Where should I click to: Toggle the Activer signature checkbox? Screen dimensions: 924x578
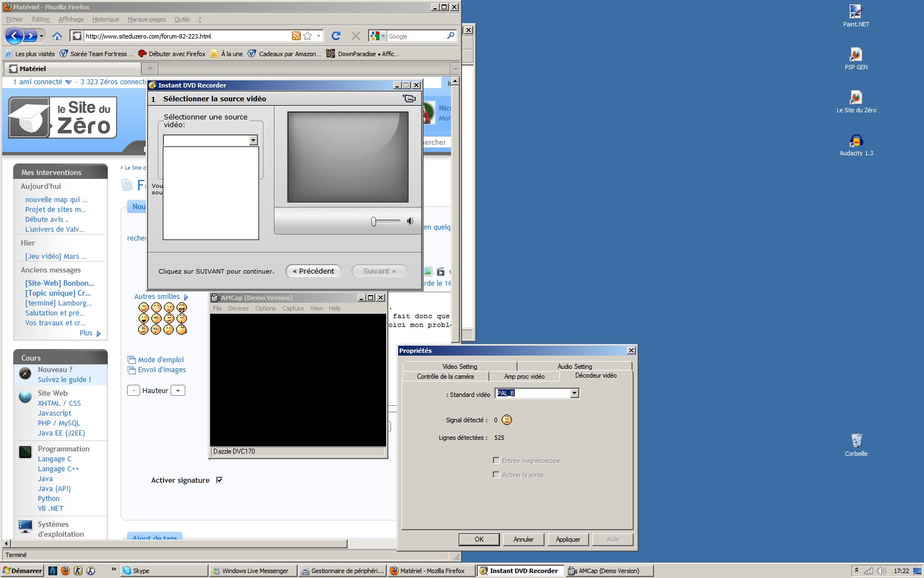[x=219, y=480]
